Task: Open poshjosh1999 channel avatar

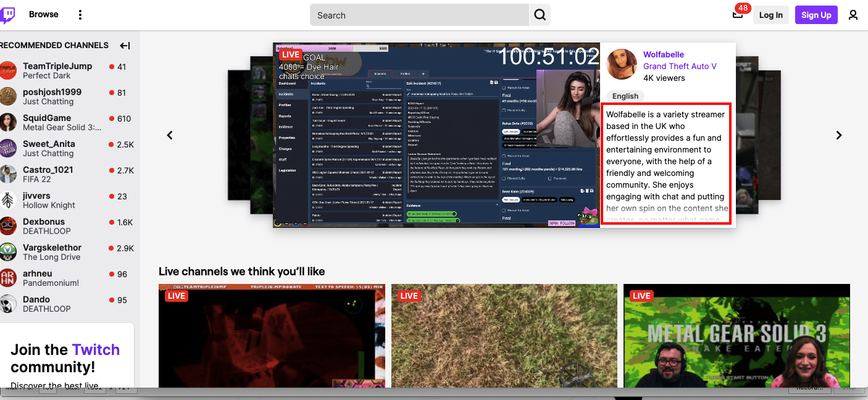Action: pyautogui.click(x=8, y=96)
